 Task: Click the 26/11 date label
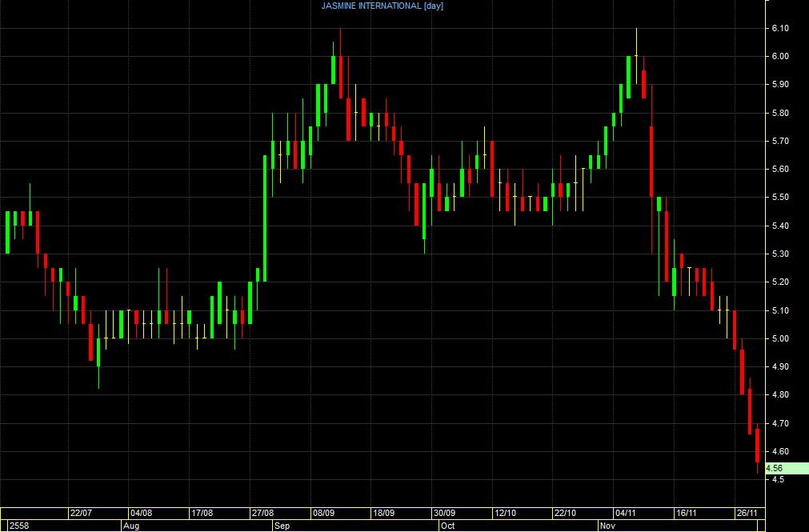(x=747, y=514)
